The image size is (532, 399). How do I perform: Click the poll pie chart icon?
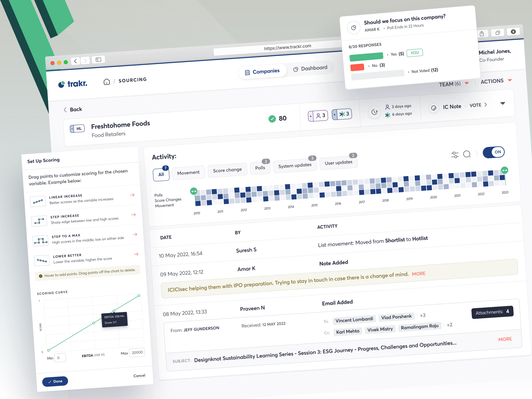[354, 28]
